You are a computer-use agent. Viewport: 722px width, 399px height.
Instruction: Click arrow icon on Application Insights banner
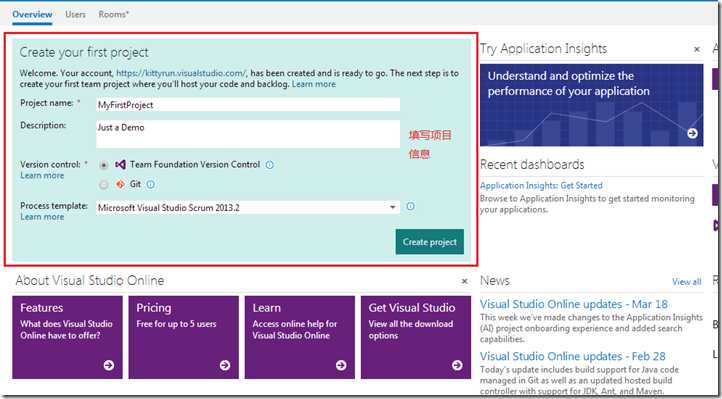692,133
